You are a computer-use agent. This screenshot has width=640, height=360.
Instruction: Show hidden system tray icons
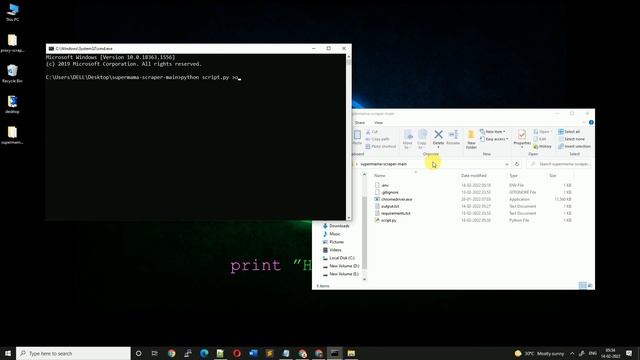(572, 353)
